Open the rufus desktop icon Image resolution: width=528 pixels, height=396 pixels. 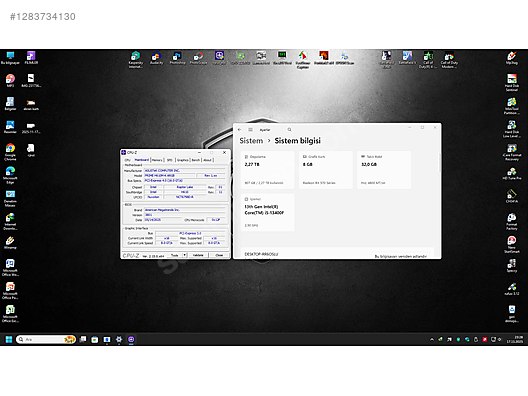pos(512,289)
